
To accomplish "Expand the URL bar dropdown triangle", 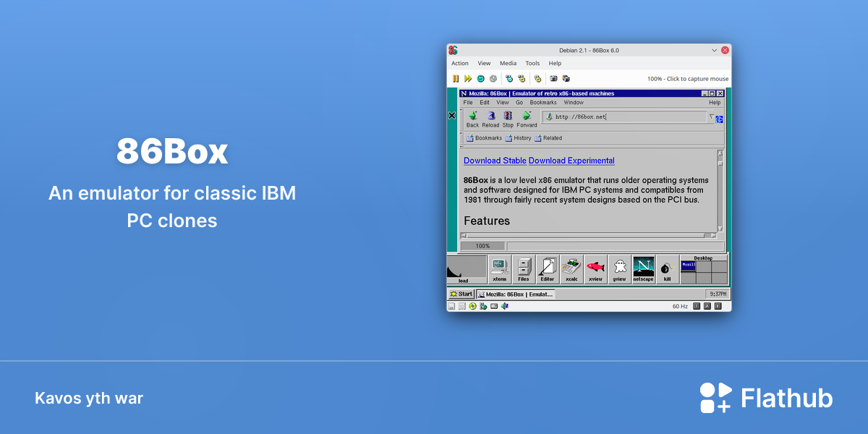I will pos(711,116).
